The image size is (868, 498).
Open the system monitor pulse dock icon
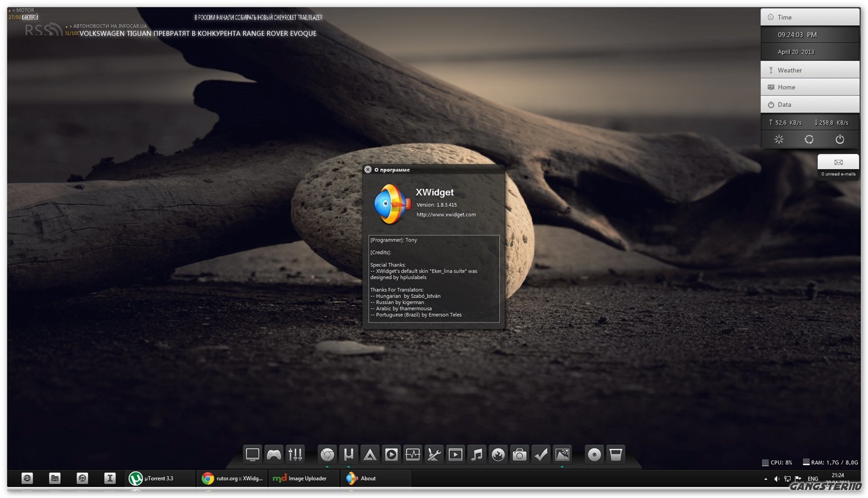(413, 454)
